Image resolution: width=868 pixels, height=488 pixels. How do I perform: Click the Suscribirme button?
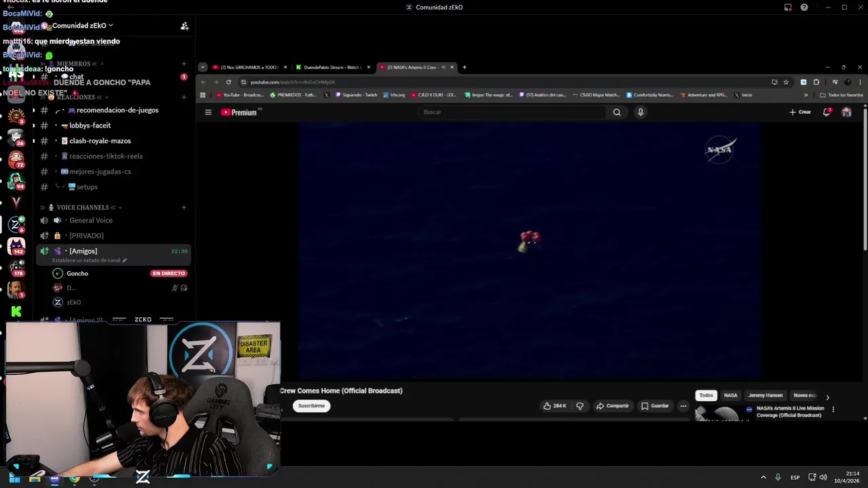pos(311,406)
